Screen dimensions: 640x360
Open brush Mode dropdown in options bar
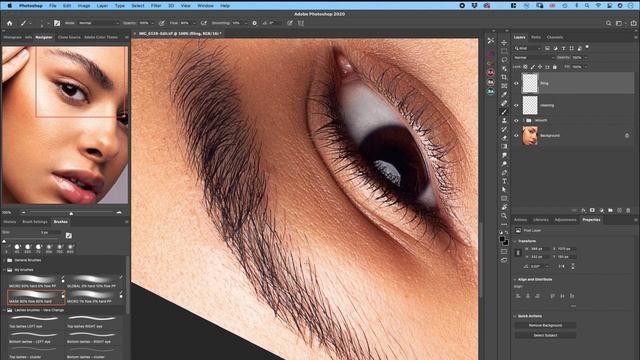pos(98,23)
